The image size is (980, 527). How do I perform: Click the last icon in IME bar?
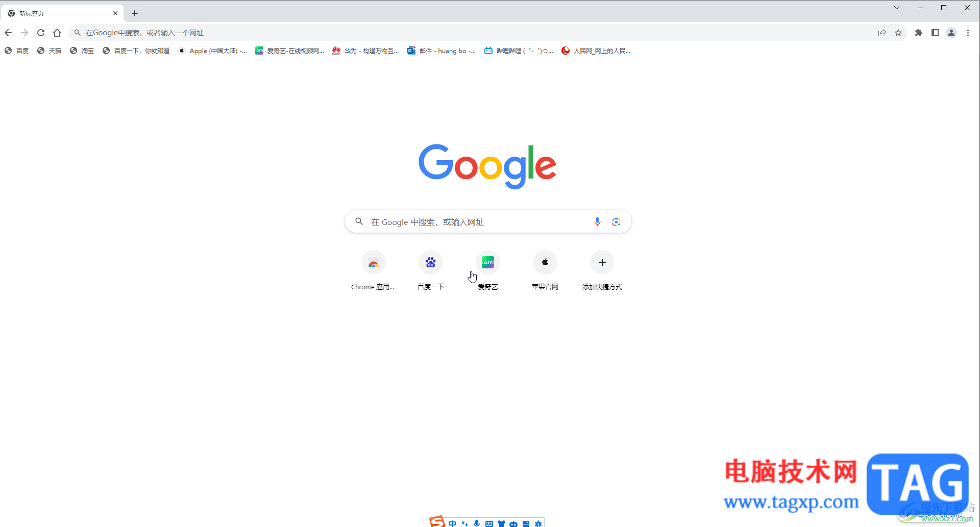point(538,523)
